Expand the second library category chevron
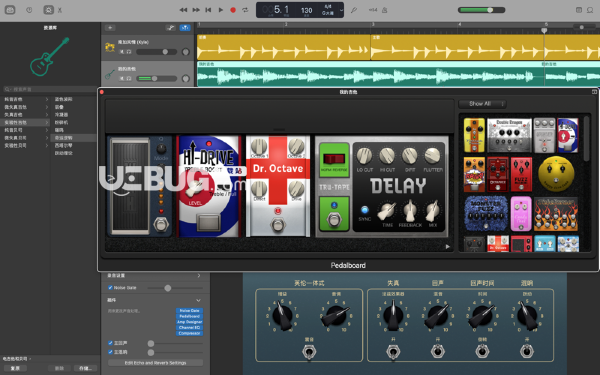This screenshot has width=600, height=375. pyautogui.click(x=47, y=107)
